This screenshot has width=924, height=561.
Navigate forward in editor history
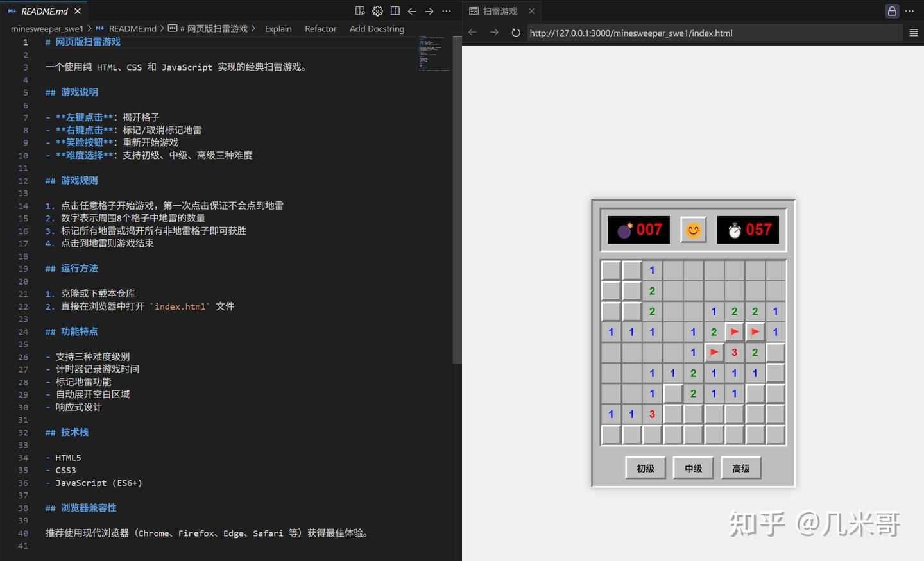coord(429,11)
